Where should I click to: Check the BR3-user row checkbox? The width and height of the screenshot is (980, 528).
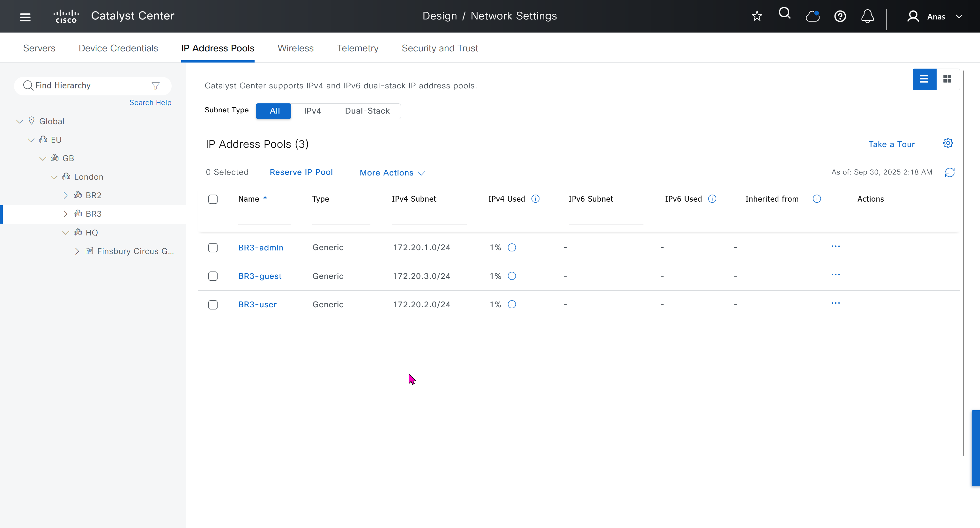tap(213, 305)
